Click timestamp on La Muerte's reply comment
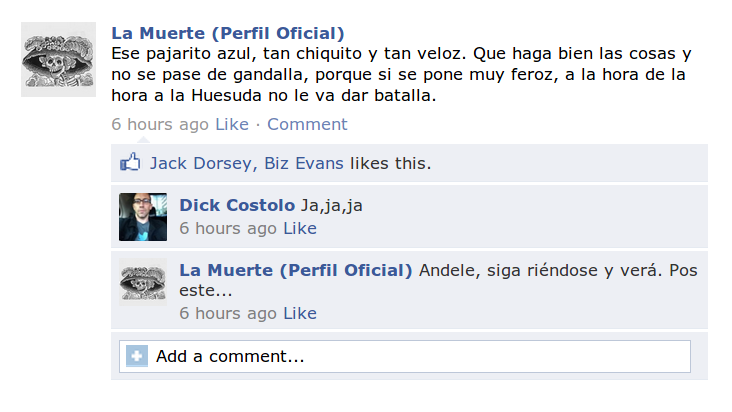 pyautogui.click(x=228, y=313)
